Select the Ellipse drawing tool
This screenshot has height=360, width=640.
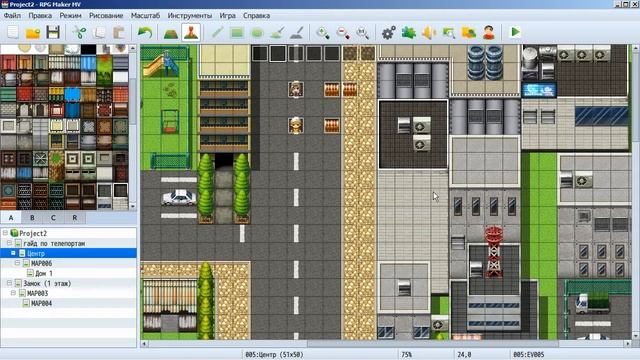click(257, 32)
